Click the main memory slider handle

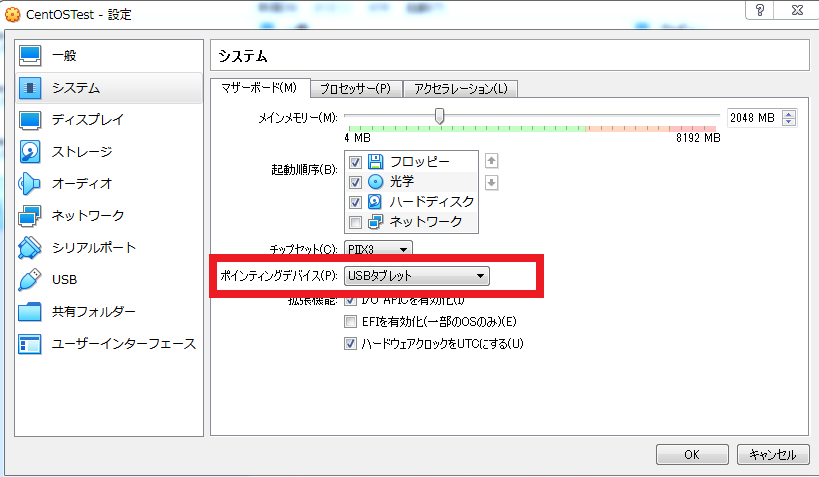[x=439, y=116]
